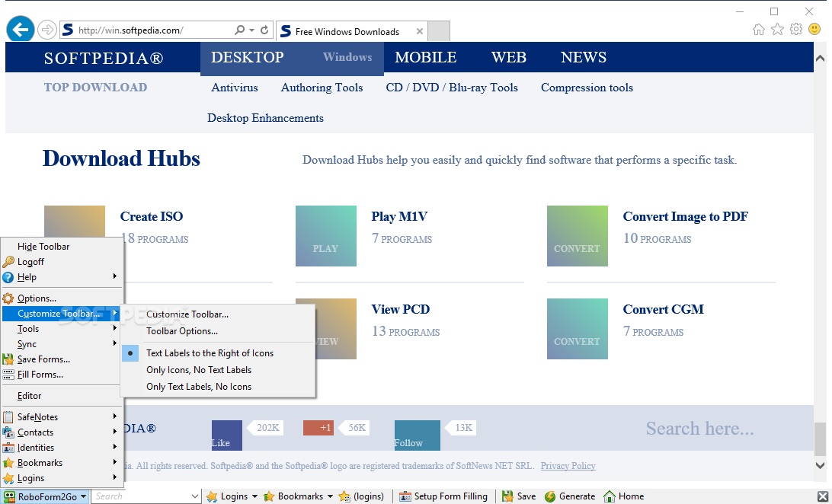Image resolution: width=832 pixels, height=504 pixels.
Task: Click the Facebook Like button
Action: pos(226,435)
